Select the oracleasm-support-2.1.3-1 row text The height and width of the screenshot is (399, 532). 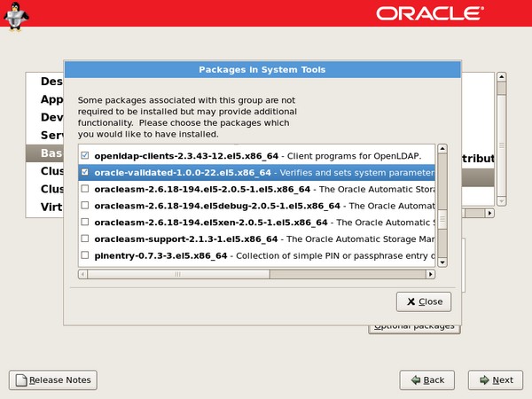point(264,239)
